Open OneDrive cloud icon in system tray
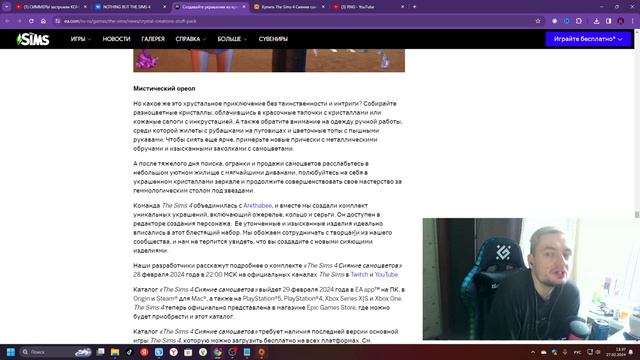Image resolution: width=640 pixels, height=360 pixels. point(544,352)
